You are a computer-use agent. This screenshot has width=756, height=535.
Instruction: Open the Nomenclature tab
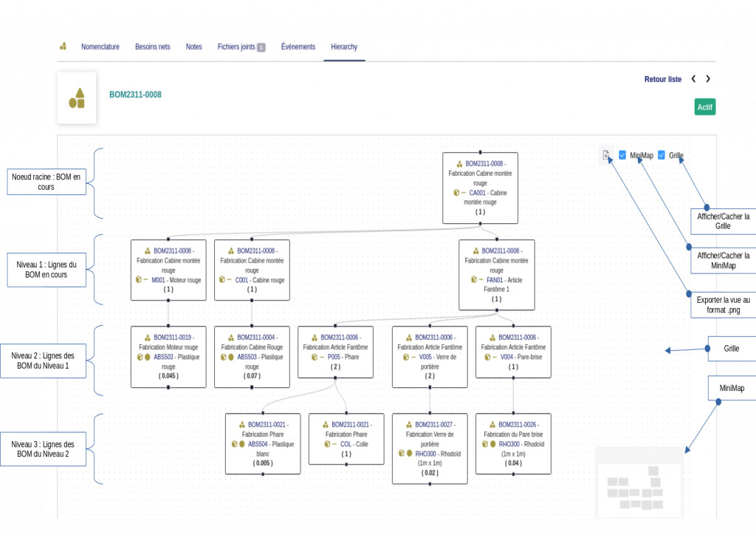pos(100,47)
